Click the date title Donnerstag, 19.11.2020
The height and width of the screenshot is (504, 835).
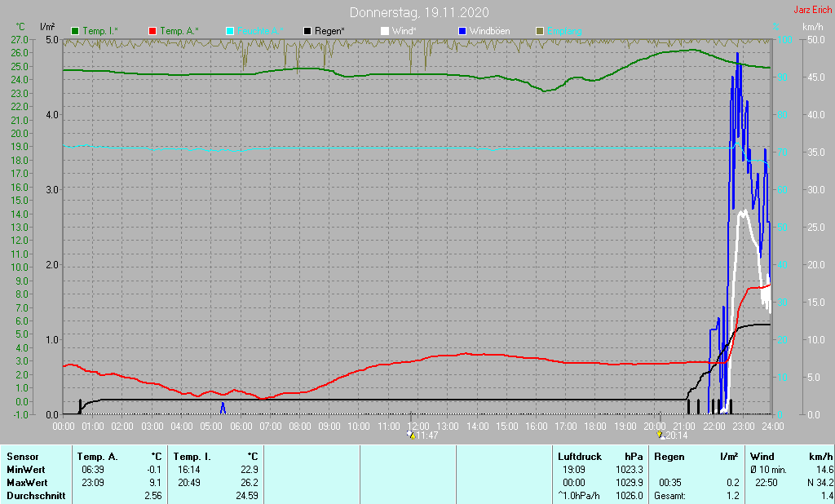419,12
